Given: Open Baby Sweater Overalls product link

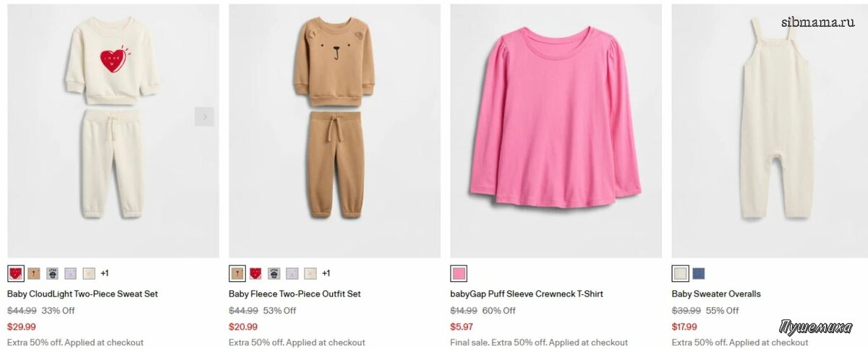Looking at the screenshot, I should click(716, 294).
